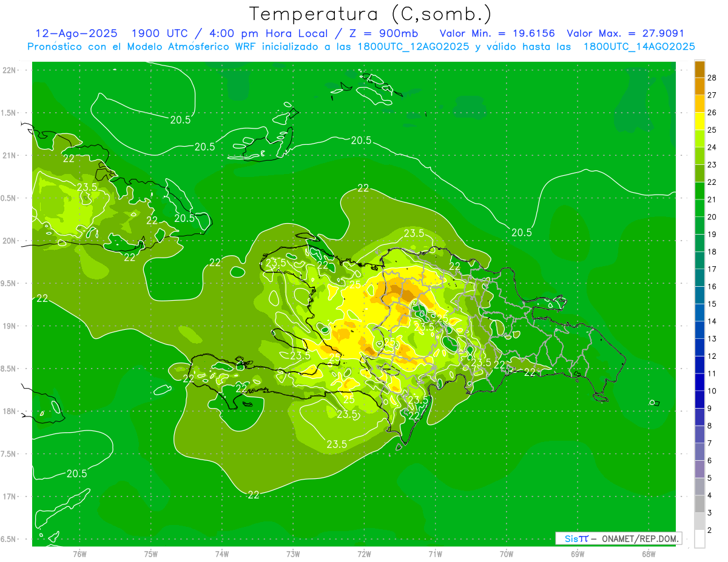The image size is (728, 562).
Task: Click the '70W' longitude axis label
Action: click(x=507, y=554)
